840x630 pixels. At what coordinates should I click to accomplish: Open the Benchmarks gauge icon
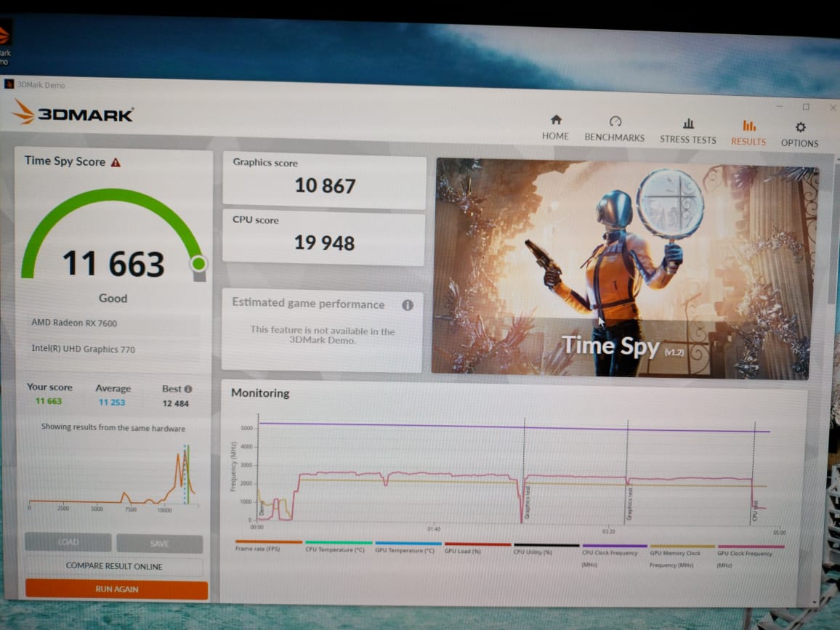point(615,121)
